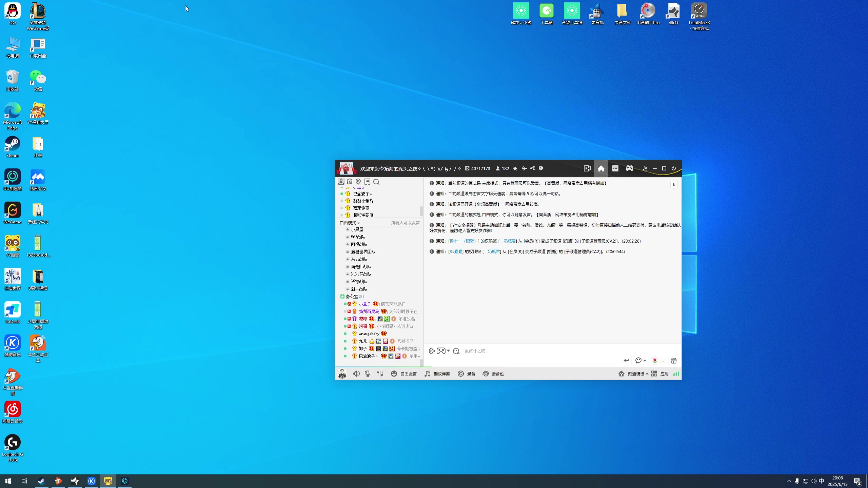Open the game controller dropdown in chat toolbar
Screen dimensions: 868x488
pos(443,351)
